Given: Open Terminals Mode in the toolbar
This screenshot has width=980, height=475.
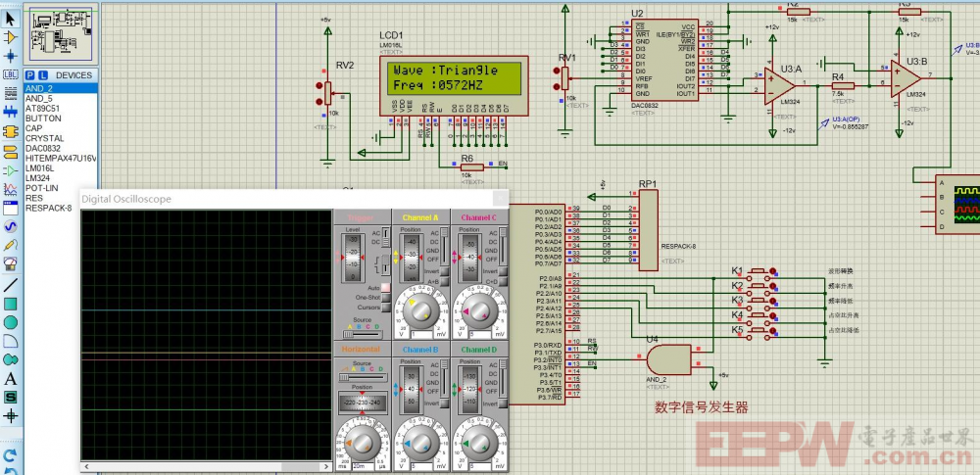Looking at the screenshot, I should pos(10,151).
